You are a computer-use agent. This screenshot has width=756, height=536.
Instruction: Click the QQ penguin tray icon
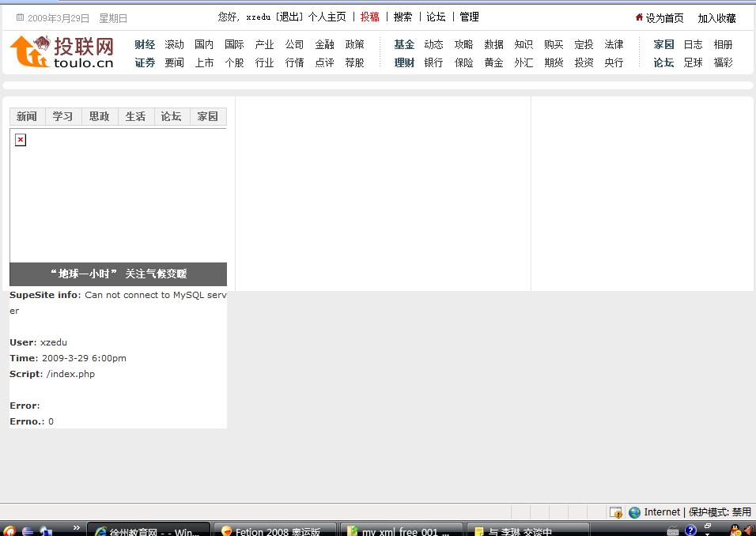[x=735, y=530]
